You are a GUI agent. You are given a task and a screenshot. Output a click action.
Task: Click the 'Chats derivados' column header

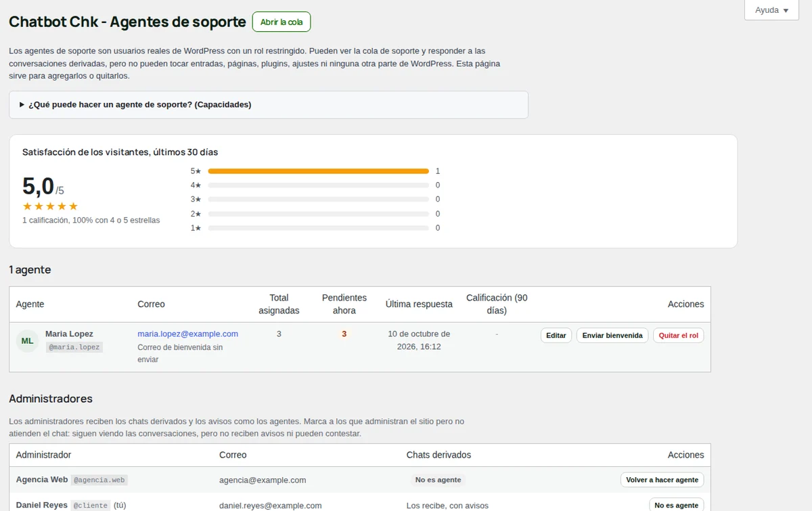[438, 455]
